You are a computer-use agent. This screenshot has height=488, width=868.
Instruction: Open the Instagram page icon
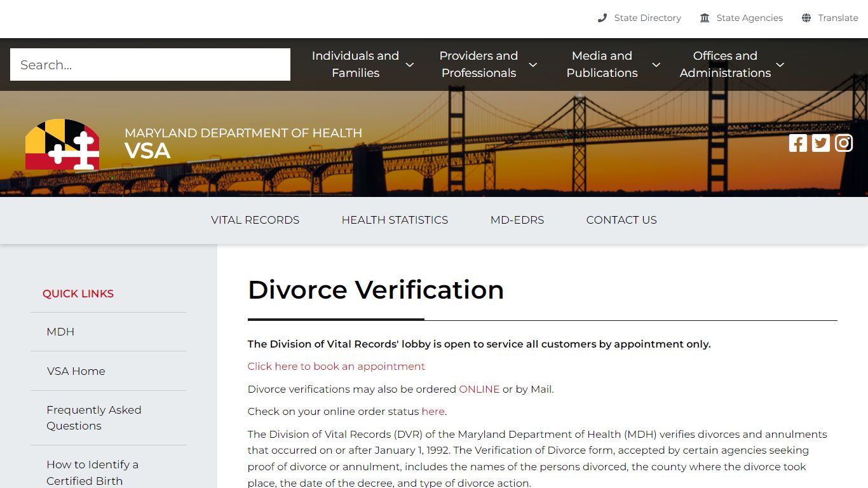pos(844,143)
